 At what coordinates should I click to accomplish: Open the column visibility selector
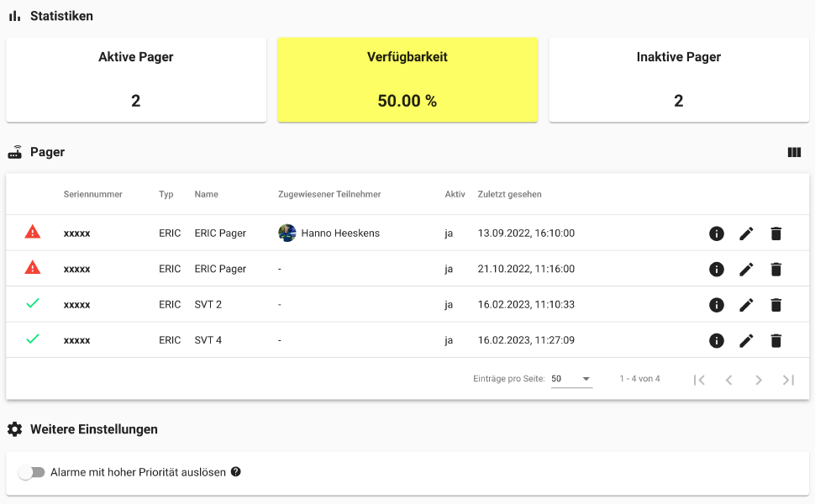(x=794, y=152)
